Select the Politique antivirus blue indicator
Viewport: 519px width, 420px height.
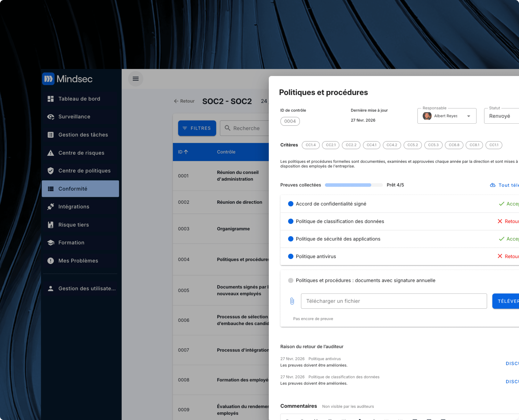tap(291, 256)
